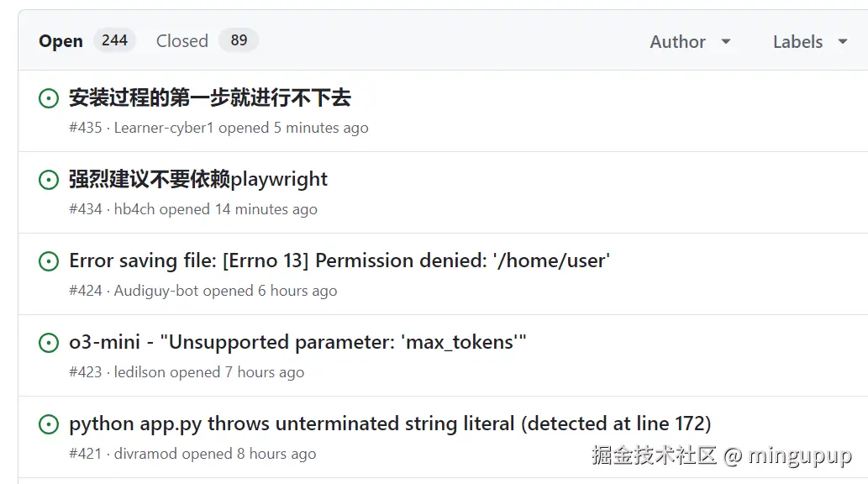Open the o3-mini Unsupported parameter issue
This screenshot has width=868, height=484.
297,343
